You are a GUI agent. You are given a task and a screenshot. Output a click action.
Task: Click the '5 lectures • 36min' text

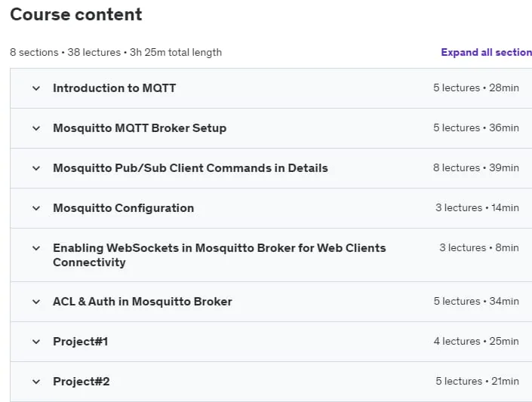(476, 128)
